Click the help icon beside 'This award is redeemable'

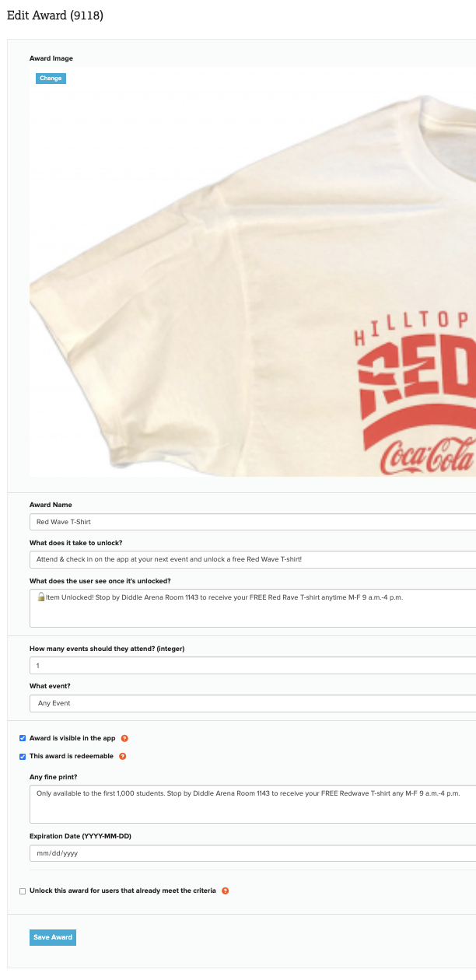point(122,757)
